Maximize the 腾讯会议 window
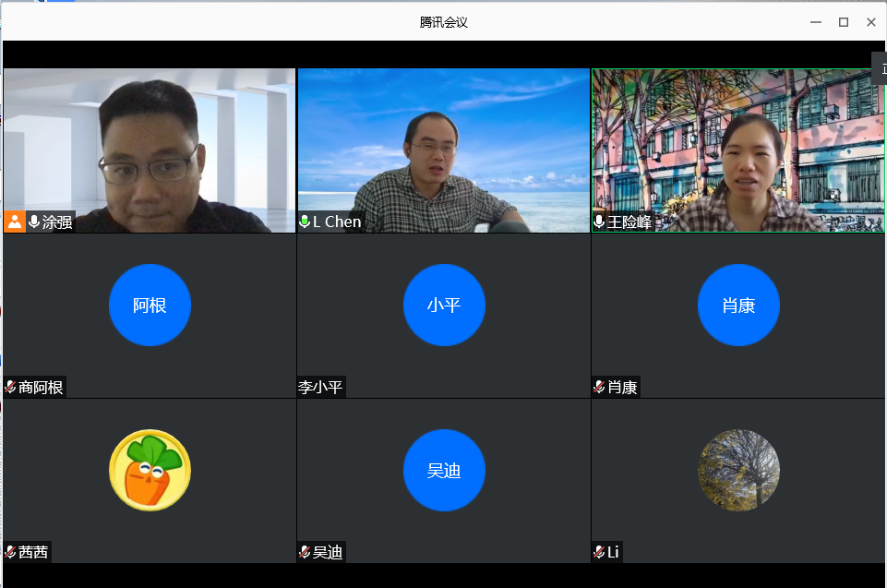 click(x=843, y=22)
